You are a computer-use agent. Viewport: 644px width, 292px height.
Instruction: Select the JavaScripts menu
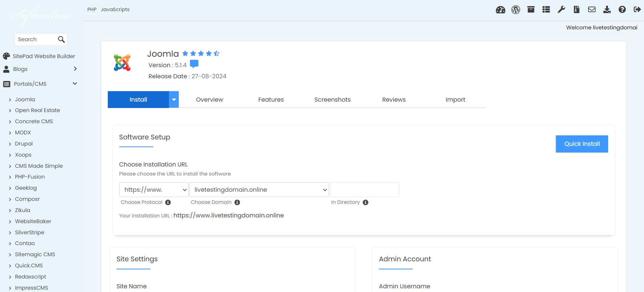115,9
